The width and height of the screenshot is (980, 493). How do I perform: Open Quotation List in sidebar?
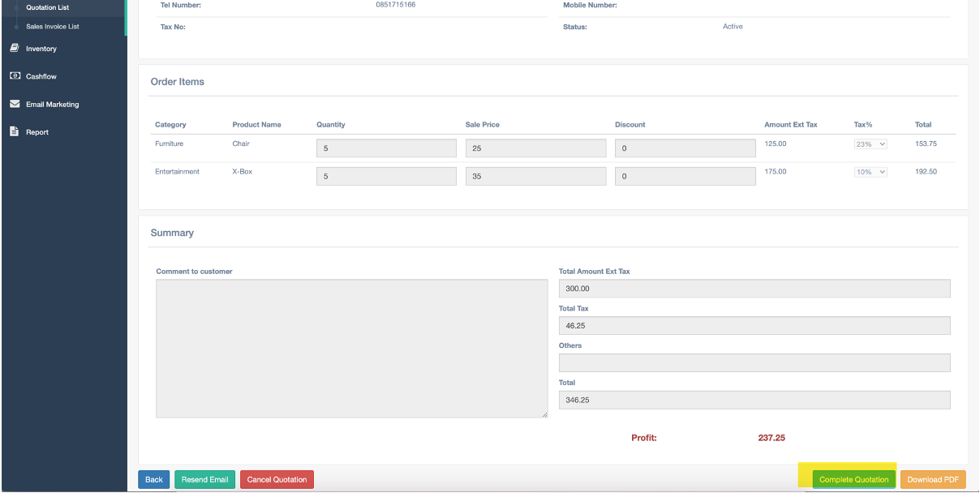coord(47,7)
